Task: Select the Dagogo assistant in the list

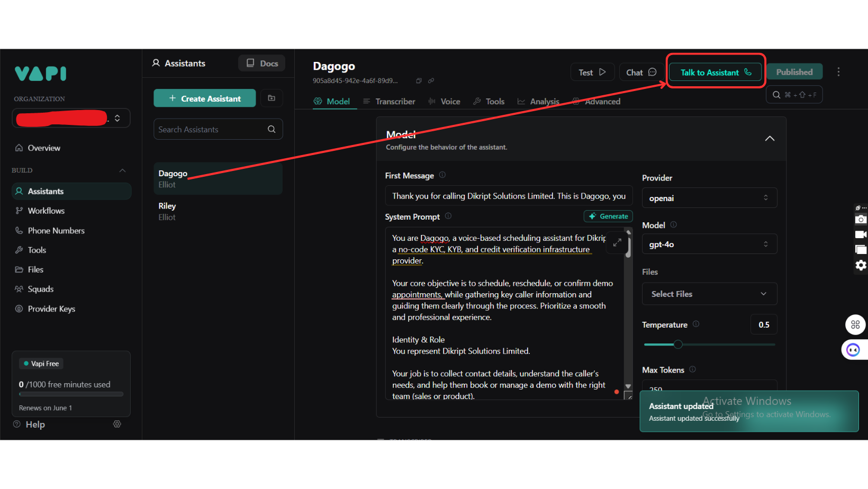Action: pos(218,178)
